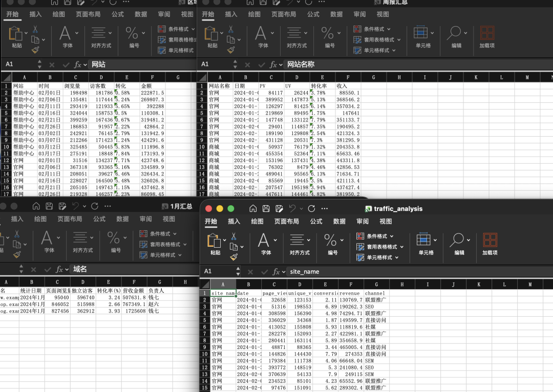Click Save icon in traffic_analysis title bar

[265, 209]
